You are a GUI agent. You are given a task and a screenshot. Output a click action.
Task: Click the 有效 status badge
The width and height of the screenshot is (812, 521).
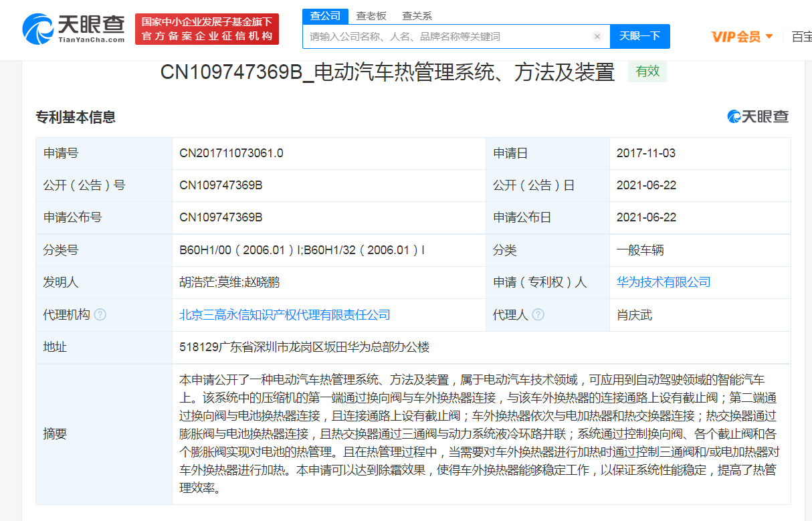(x=647, y=72)
